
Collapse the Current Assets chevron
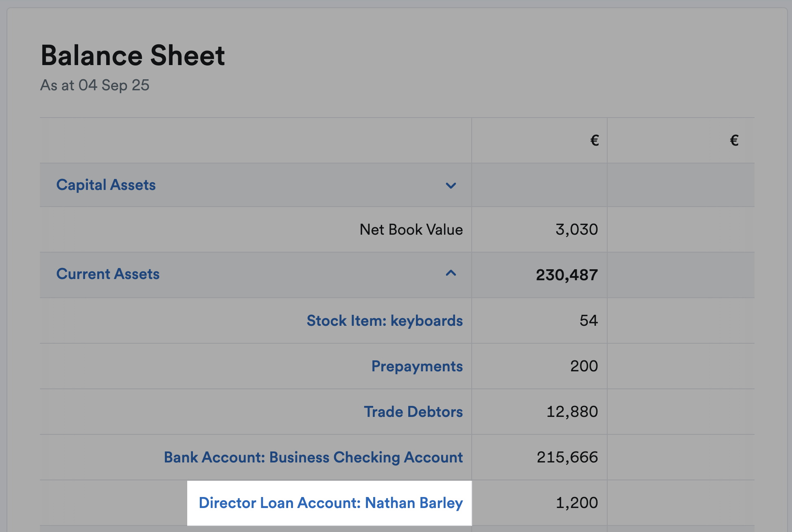tap(451, 273)
